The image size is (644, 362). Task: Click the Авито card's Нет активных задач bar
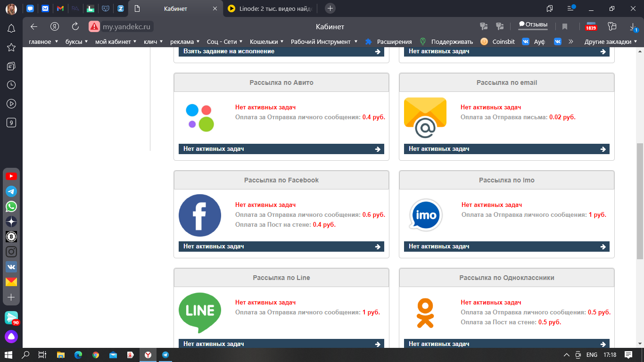[x=281, y=149]
